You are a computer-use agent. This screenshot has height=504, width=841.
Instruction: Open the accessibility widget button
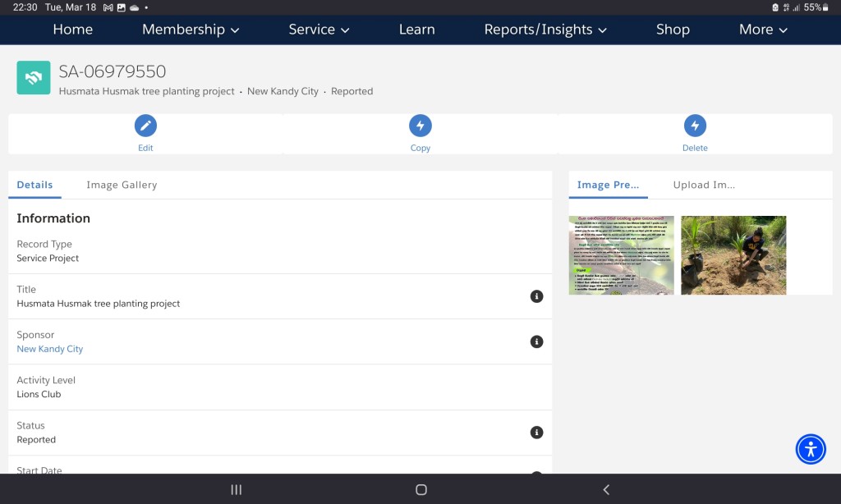point(811,449)
